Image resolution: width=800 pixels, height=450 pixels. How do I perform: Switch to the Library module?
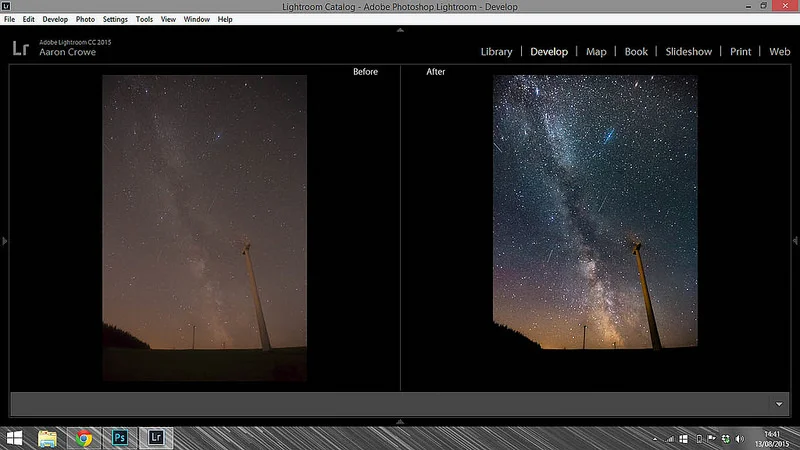496,52
